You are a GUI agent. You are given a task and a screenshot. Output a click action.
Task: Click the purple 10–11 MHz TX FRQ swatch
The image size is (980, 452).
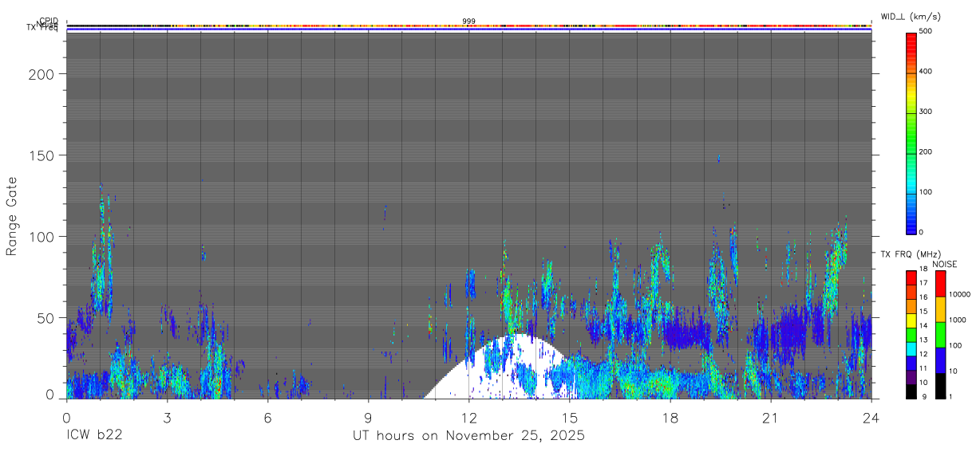911,378
